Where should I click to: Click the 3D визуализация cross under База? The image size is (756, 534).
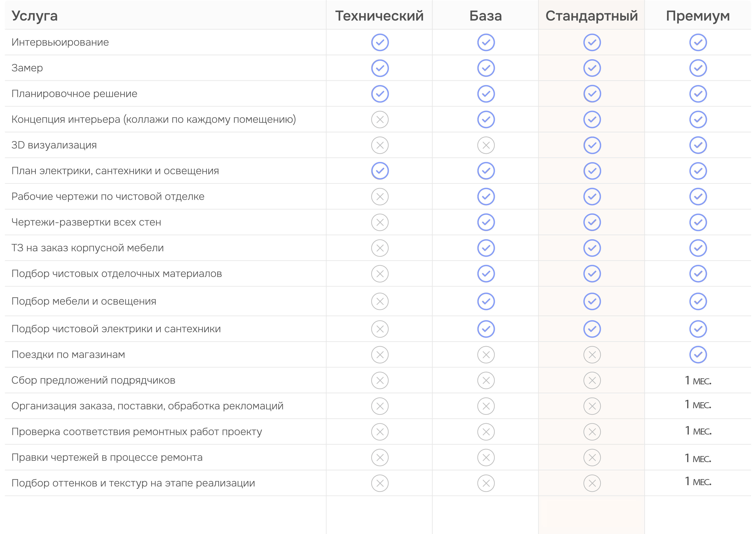[x=486, y=145]
